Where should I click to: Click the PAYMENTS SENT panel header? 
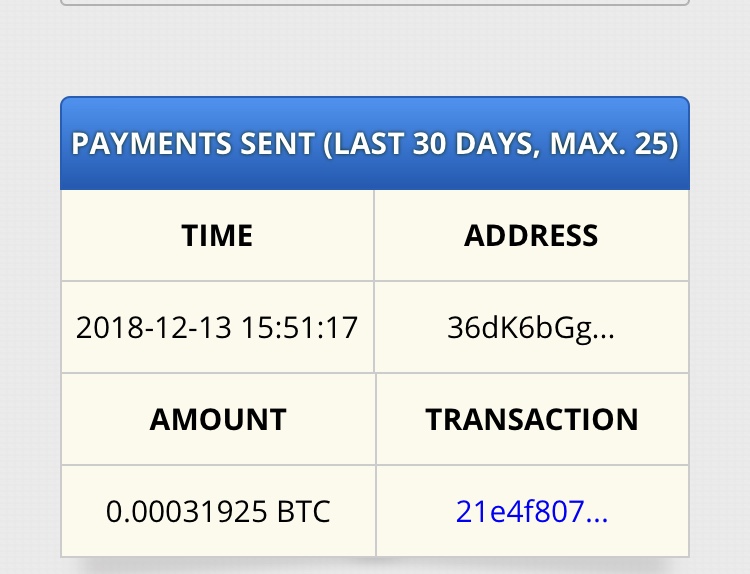click(x=375, y=143)
